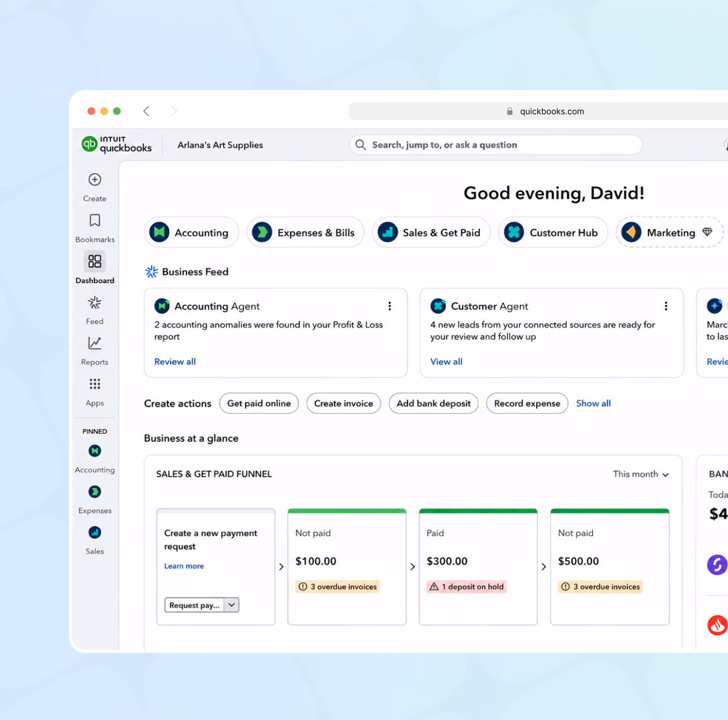Click the search, jump to field
Image resolution: width=728 pixels, height=720 pixels.
point(496,145)
